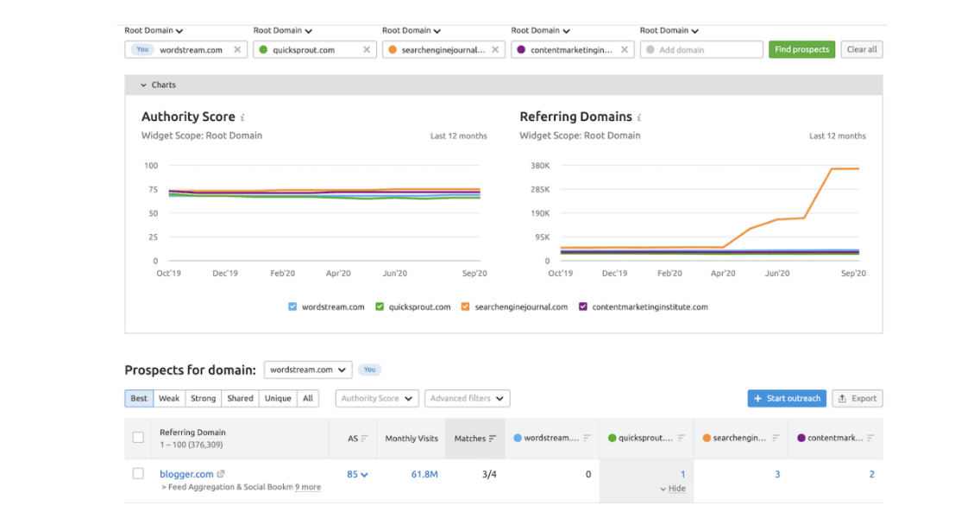Click contentmark count 2 for blogger.com
The height and width of the screenshot is (512, 980).
pyautogui.click(x=872, y=475)
